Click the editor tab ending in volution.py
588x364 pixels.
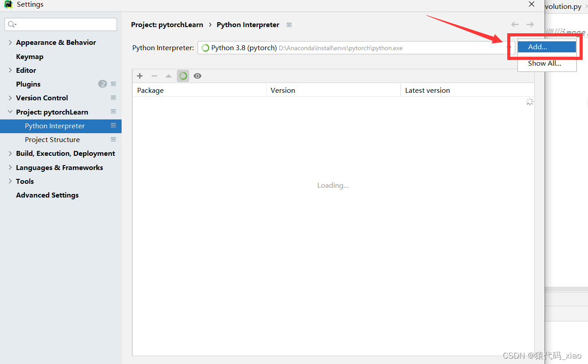point(563,7)
